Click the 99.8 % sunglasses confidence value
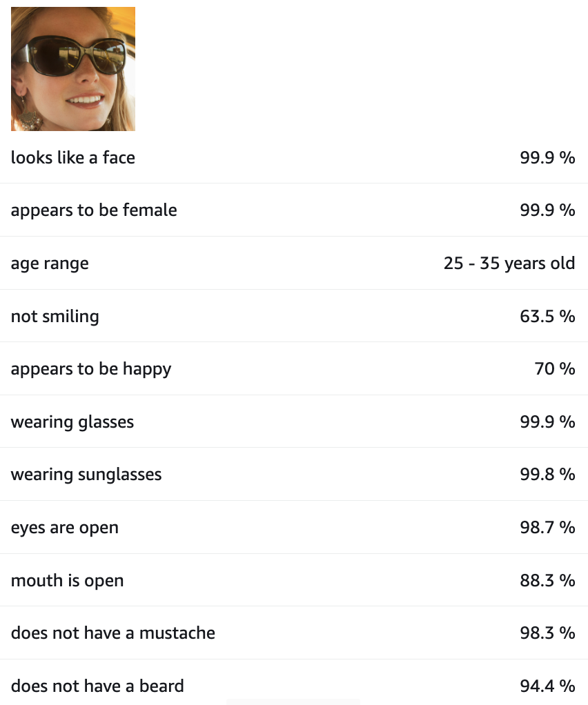The height and width of the screenshot is (705, 588). tap(547, 475)
